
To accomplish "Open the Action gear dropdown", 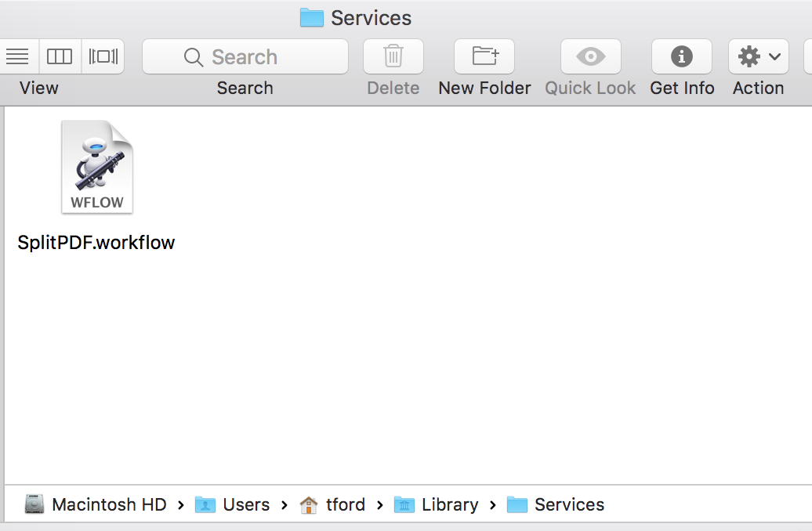I will point(758,56).
